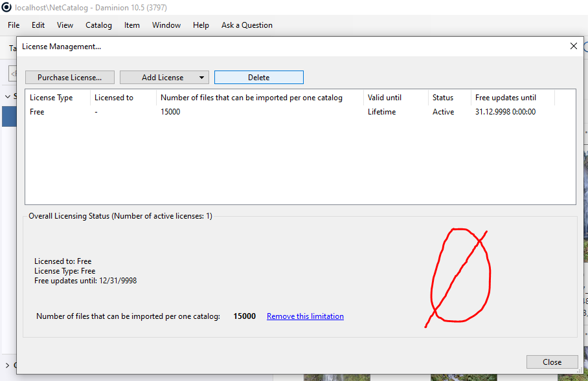Click the Close button at dialog bottom
Viewport: 588px width, 381px height.
[x=552, y=362]
